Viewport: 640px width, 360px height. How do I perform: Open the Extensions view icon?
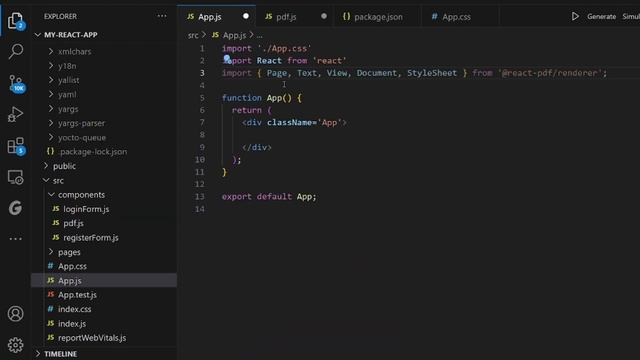[x=16, y=146]
